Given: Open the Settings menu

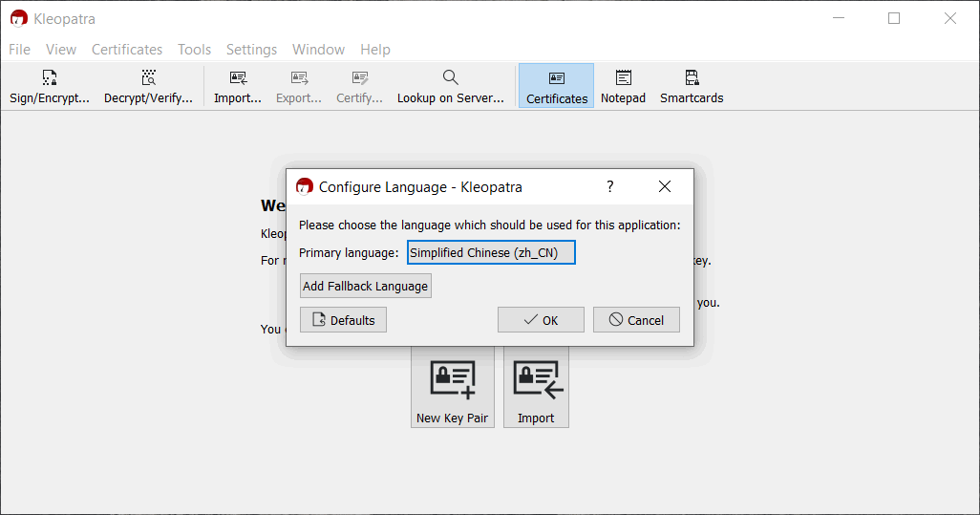Looking at the screenshot, I should coord(251,50).
